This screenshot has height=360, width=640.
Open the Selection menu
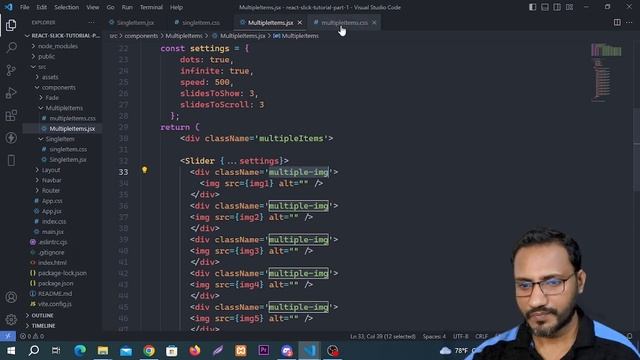(67, 7)
